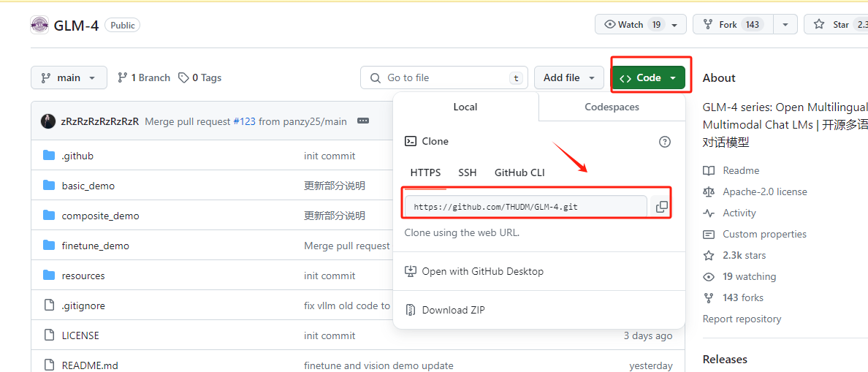Fork the GLM-4 repository
This screenshot has width=868, height=372.
734,24
